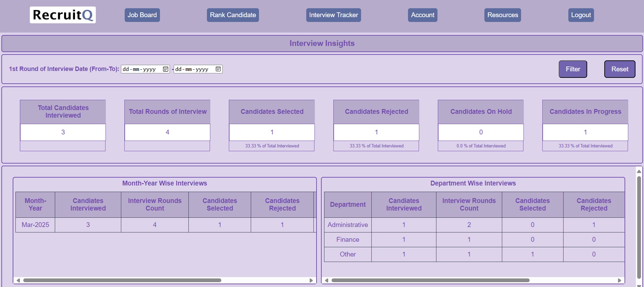Viewport: 644px width, 287px height.
Task: Click Candidates Selected header in Month-Year table
Action: (220, 205)
